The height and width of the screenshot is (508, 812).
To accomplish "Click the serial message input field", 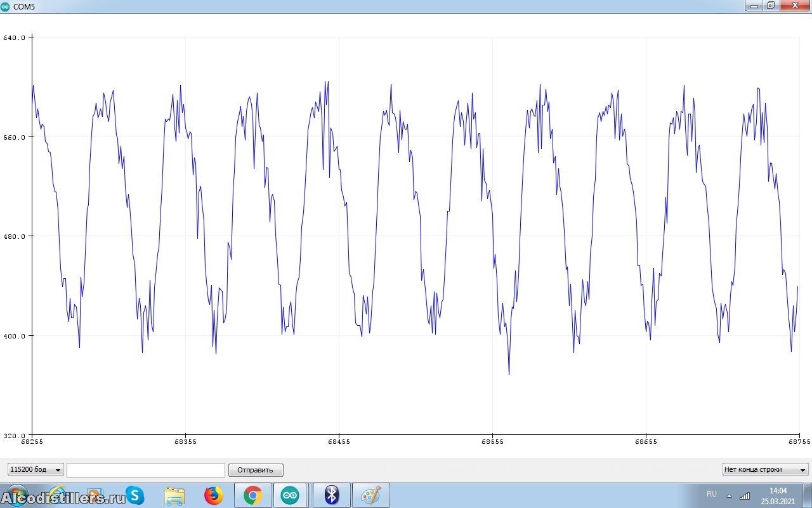I will point(146,470).
